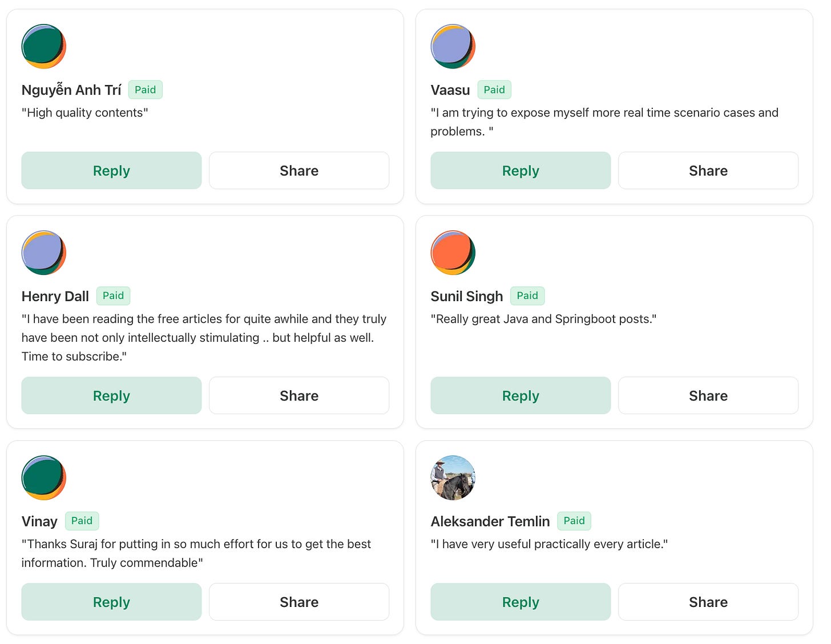Share Aleksander Temlin's testimonial

708,602
